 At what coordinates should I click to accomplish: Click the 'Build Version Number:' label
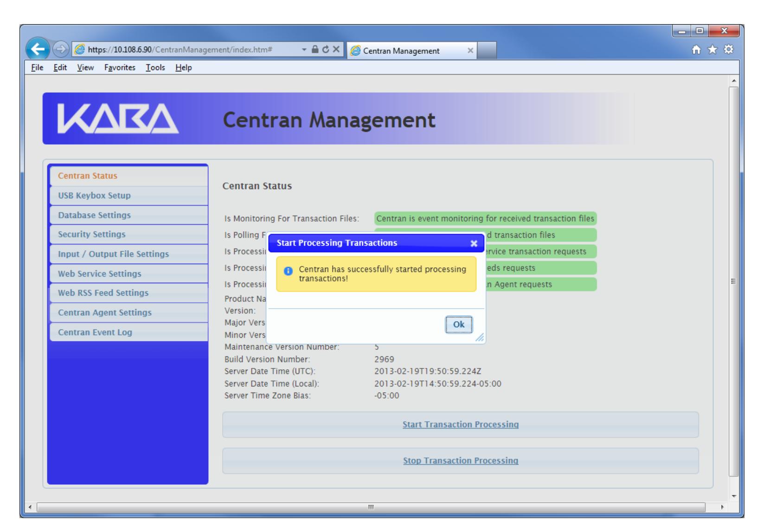coord(267,359)
